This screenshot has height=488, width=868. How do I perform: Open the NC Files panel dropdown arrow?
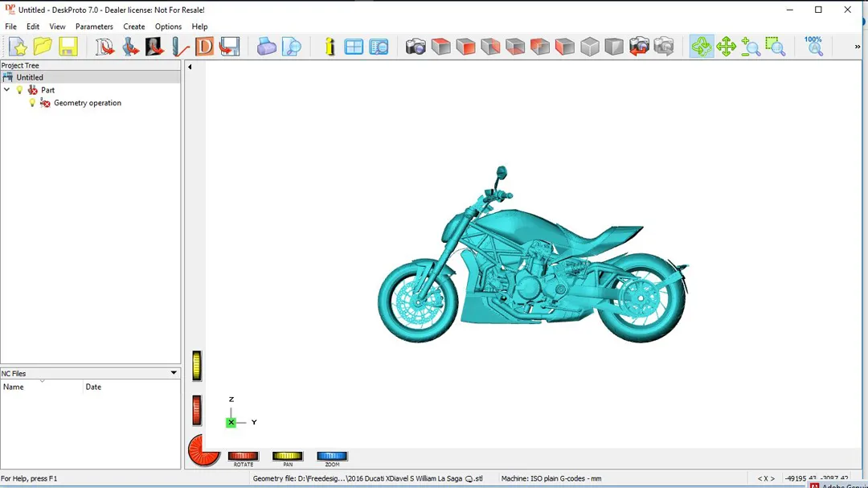click(x=174, y=373)
